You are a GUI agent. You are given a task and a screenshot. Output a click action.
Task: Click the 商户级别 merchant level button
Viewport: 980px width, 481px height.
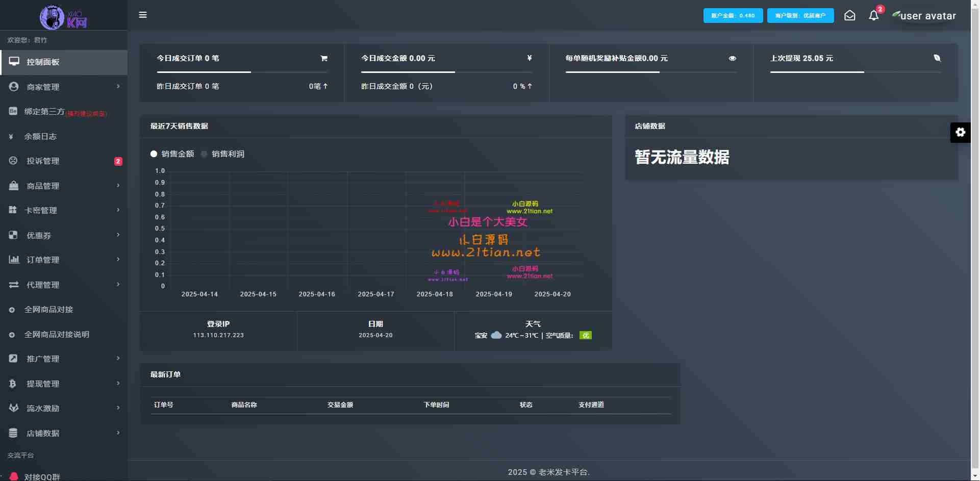coord(800,15)
